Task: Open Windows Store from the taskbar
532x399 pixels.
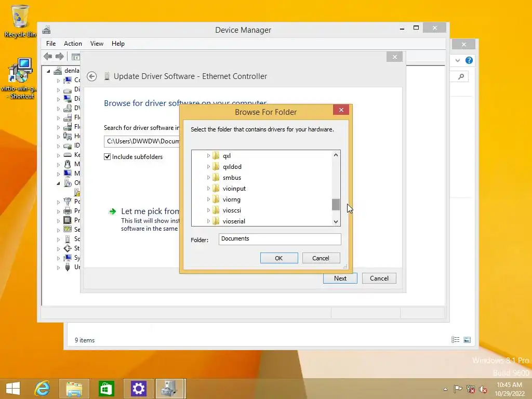Action: pos(106,389)
